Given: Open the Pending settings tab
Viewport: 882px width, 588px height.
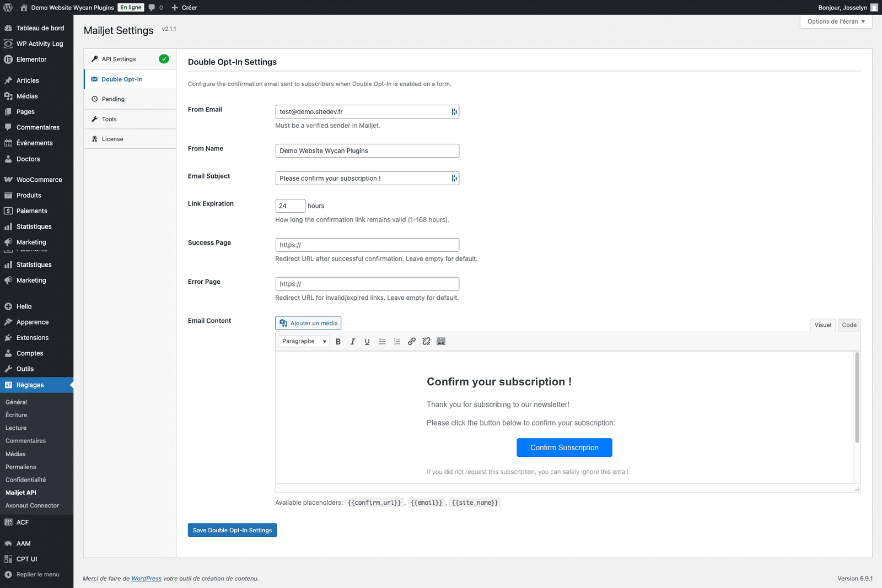Looking at the screenshot, I should pyautogui.click(x=114, y=99).
